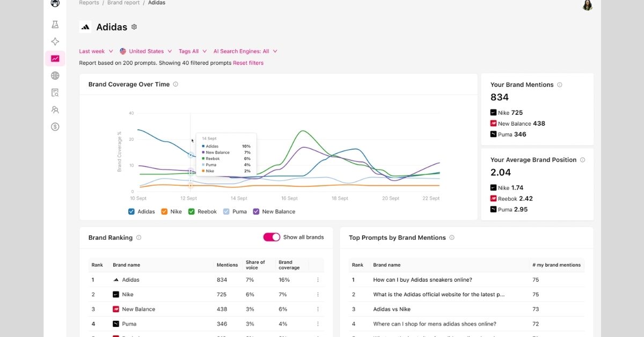Open the three-dot menu for the Nike row

(x=318, y=295)
